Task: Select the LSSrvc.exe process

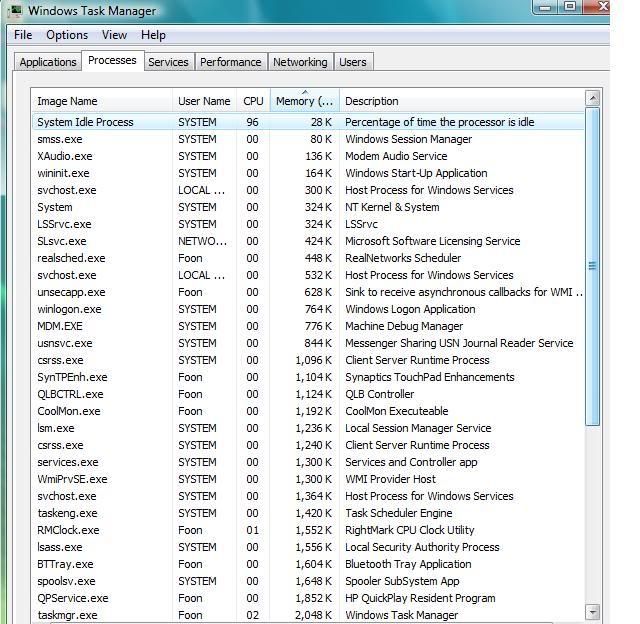Action: tap(308, 224)
